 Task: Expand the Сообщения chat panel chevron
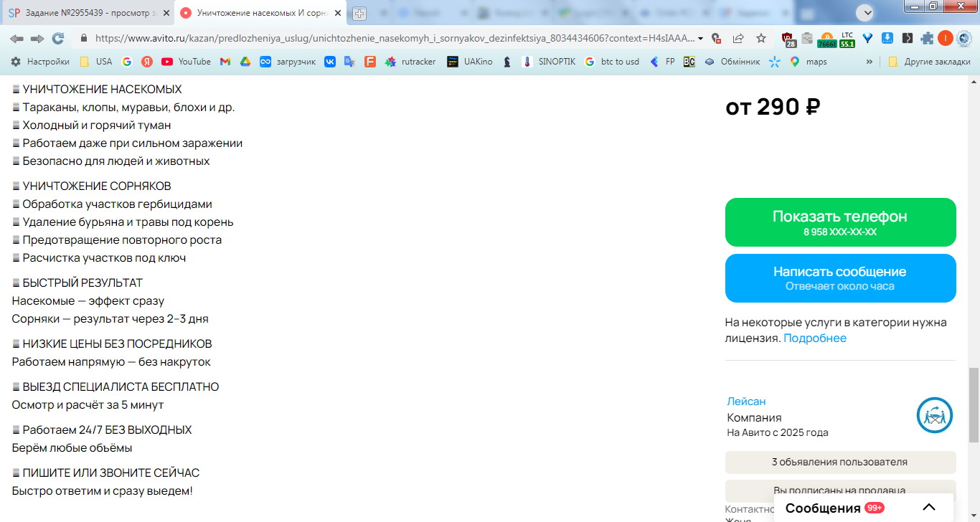928,508
